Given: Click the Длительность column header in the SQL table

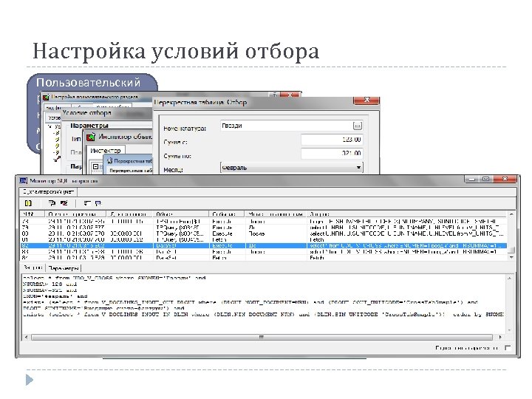Looking at the screenshot, I should point(130,214).
